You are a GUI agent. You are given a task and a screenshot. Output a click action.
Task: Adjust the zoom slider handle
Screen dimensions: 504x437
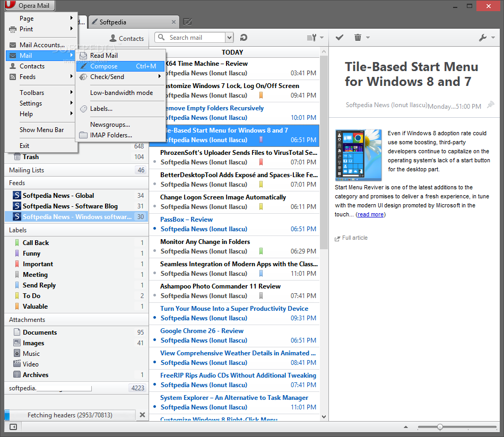click(440, 427)
